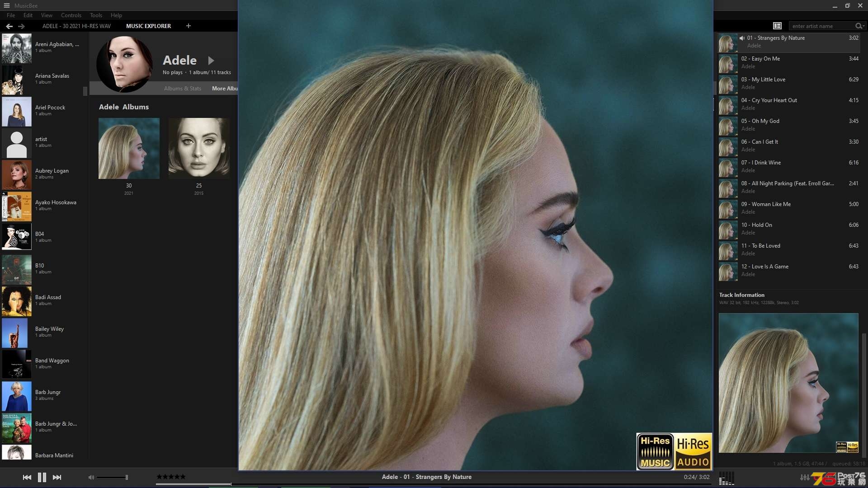Select artist Ayako Hosokawa

[x=42, y=206]
